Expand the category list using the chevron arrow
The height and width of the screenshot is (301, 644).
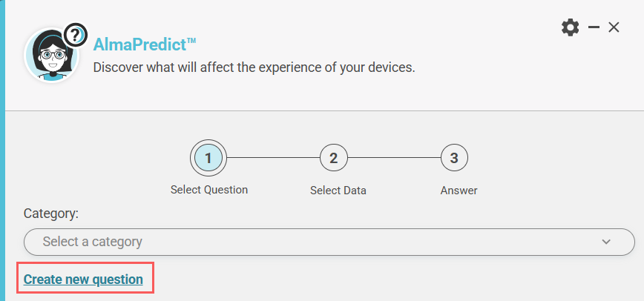click(606, 242)
